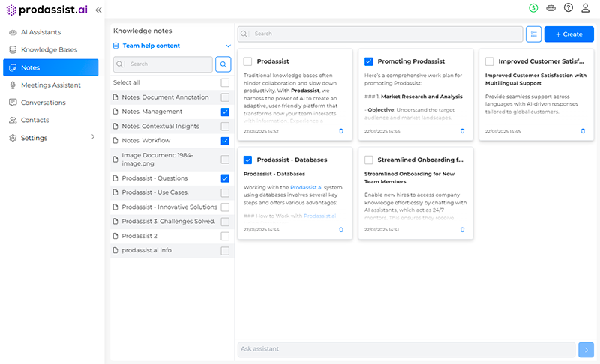
Task: Open Knowledge Bases in the sidebar
Action: [49, 50]
